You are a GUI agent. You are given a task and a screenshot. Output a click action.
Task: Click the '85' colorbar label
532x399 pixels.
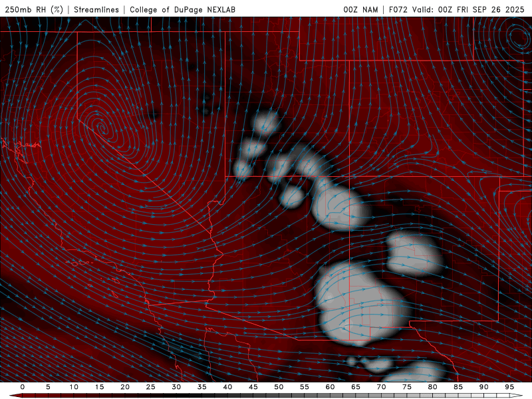(458, 387)
